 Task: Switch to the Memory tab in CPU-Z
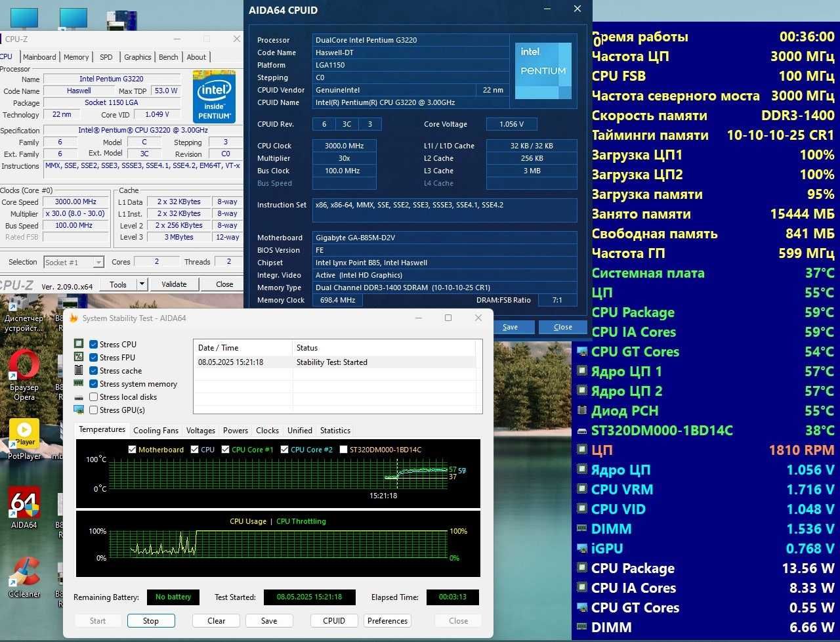click(76, 57)
